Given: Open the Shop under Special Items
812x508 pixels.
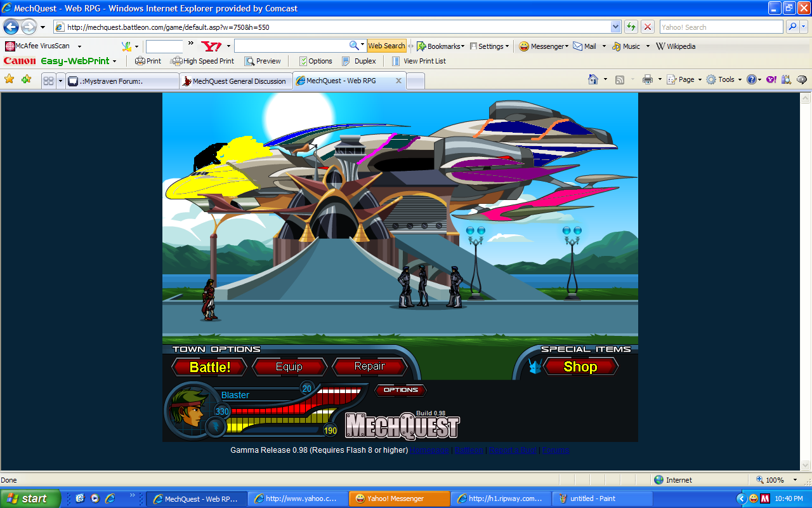Looking at the screenshot, I should click(x=580, y=366).
